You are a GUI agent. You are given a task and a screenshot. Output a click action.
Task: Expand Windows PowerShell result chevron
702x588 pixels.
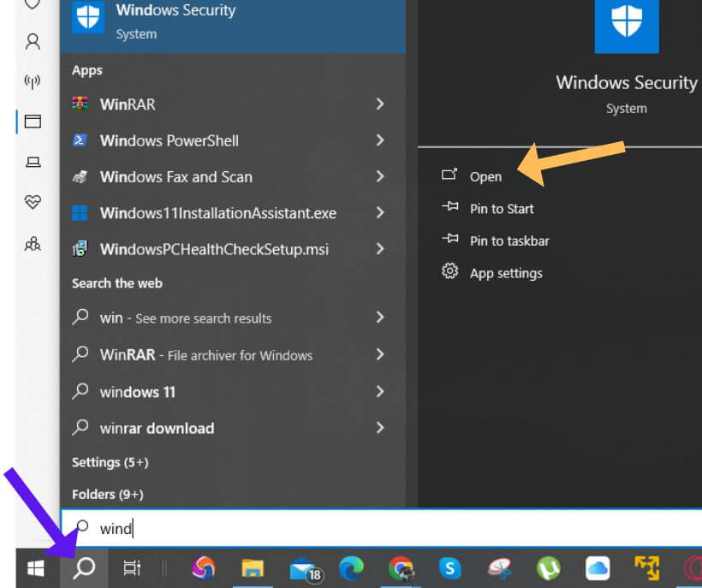[380, 140]
